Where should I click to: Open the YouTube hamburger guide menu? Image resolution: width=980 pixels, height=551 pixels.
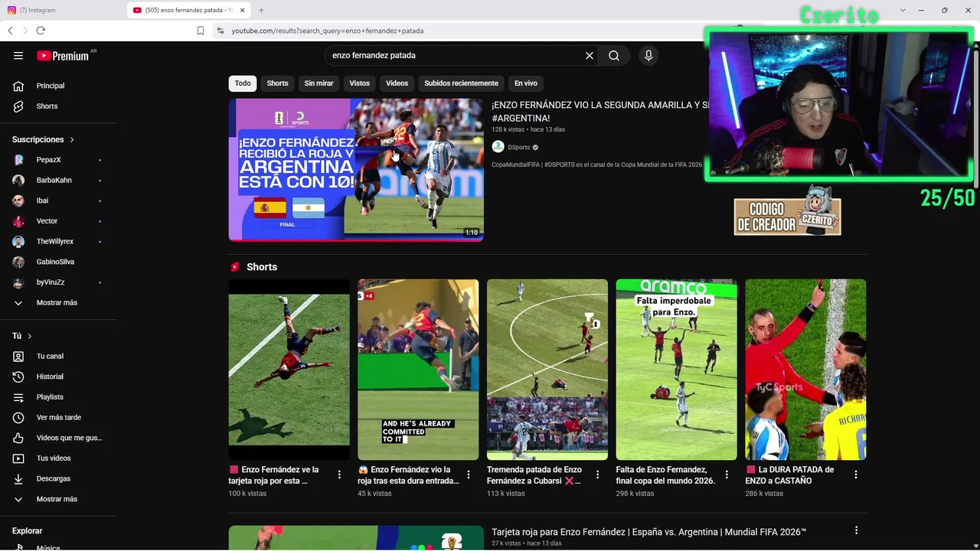pyautogui.click(x=18, y=56)
